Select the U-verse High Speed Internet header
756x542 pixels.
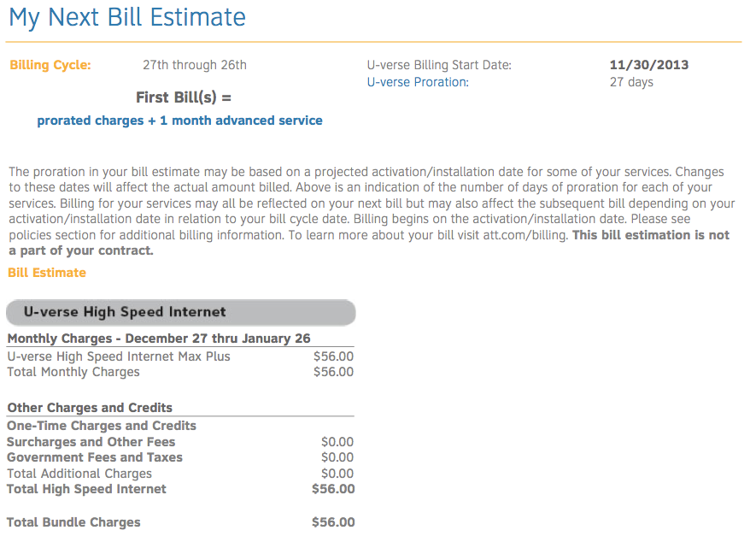181,312
